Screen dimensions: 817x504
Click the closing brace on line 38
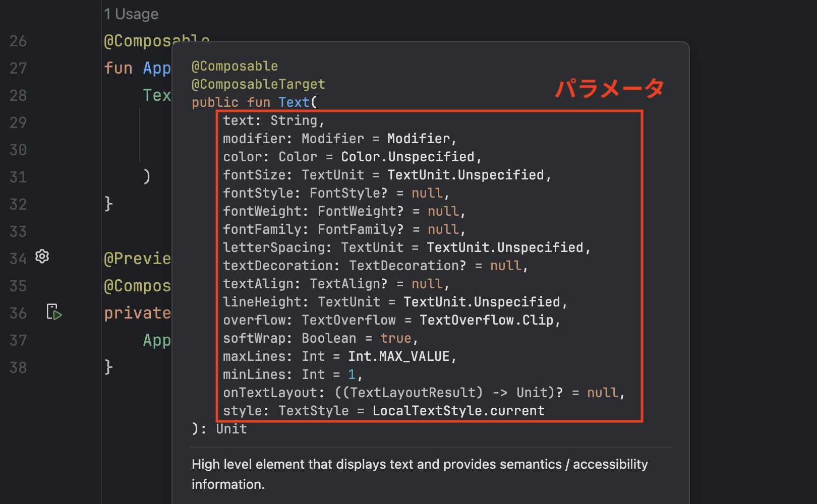(108, 367)
